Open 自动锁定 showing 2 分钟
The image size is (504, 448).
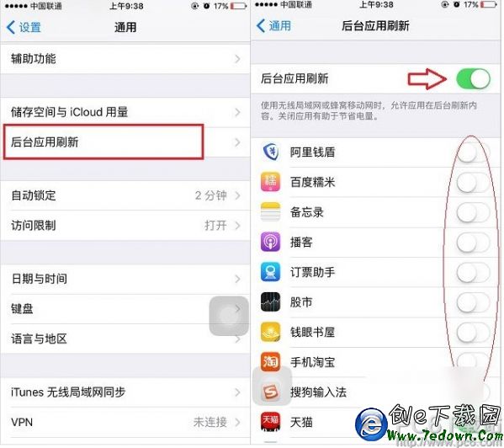pos(125,195)
